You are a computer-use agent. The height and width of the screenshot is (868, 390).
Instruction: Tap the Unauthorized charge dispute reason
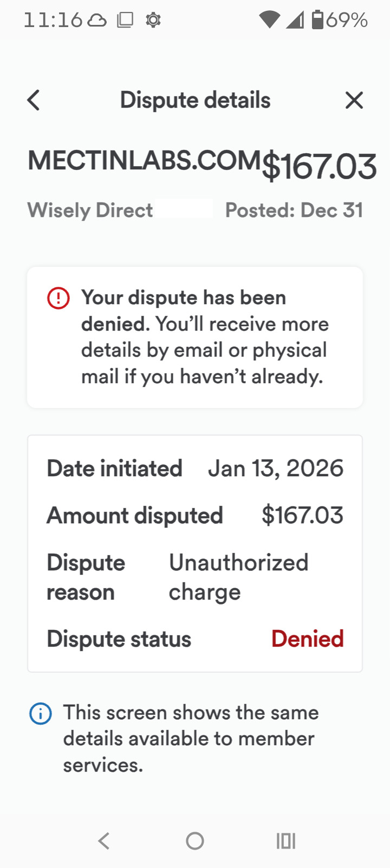[238, 577]
